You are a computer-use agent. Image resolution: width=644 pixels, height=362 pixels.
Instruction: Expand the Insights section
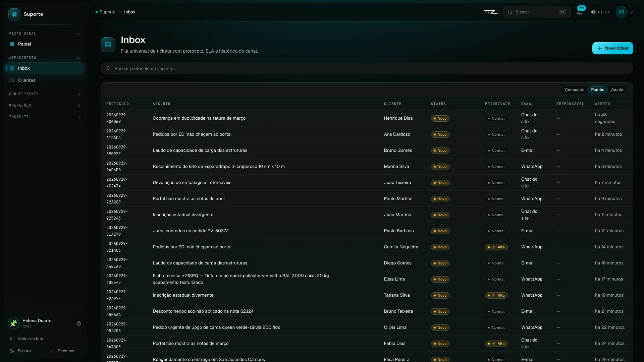point(79,117)
